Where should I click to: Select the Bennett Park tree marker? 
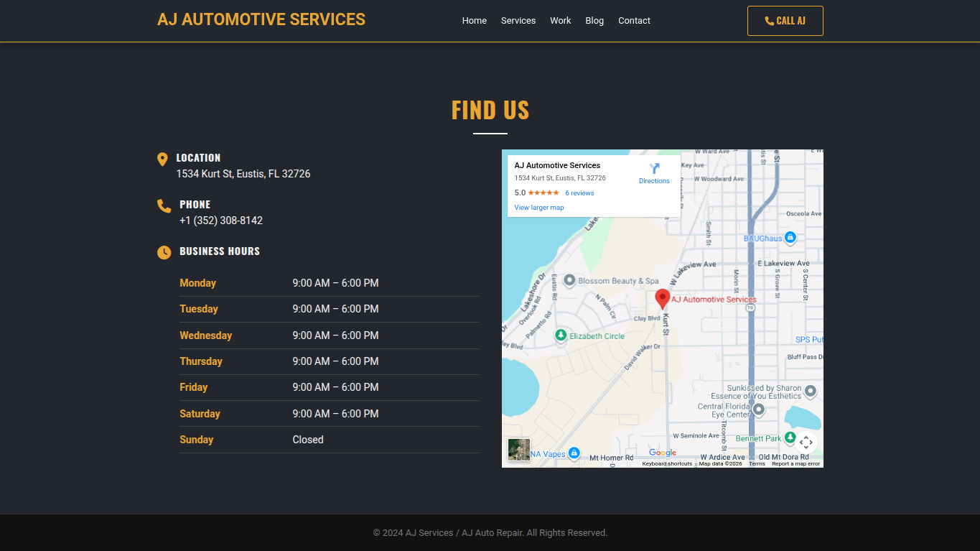click(x=790, y=437)
